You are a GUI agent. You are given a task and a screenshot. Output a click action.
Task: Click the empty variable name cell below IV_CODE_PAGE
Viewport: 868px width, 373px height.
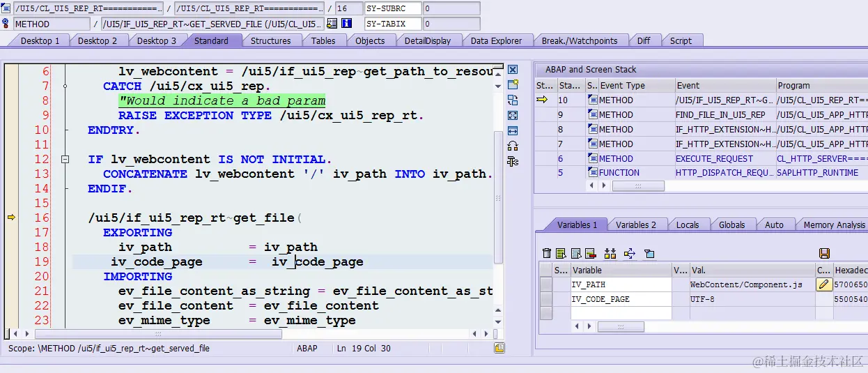621,313
